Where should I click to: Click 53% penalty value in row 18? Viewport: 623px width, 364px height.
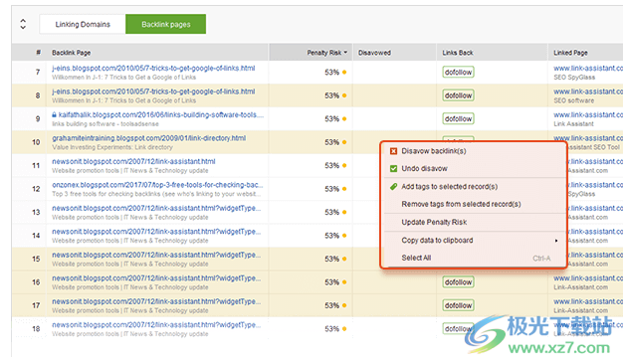[x=331, y=329]
